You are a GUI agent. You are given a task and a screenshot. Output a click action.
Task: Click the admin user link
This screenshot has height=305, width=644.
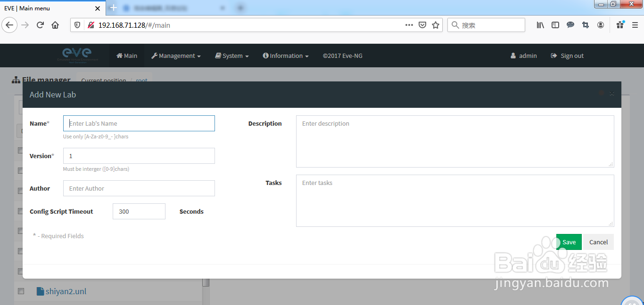524,56
